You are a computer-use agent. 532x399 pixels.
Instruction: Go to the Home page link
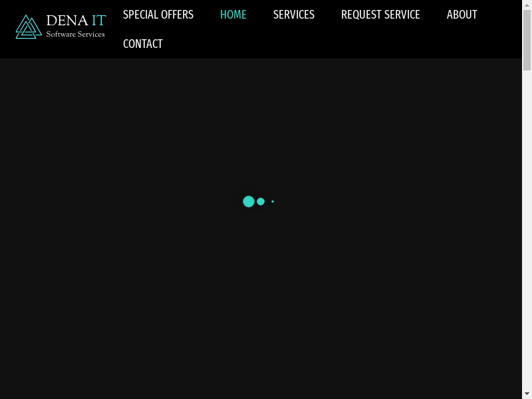(233, 15)
